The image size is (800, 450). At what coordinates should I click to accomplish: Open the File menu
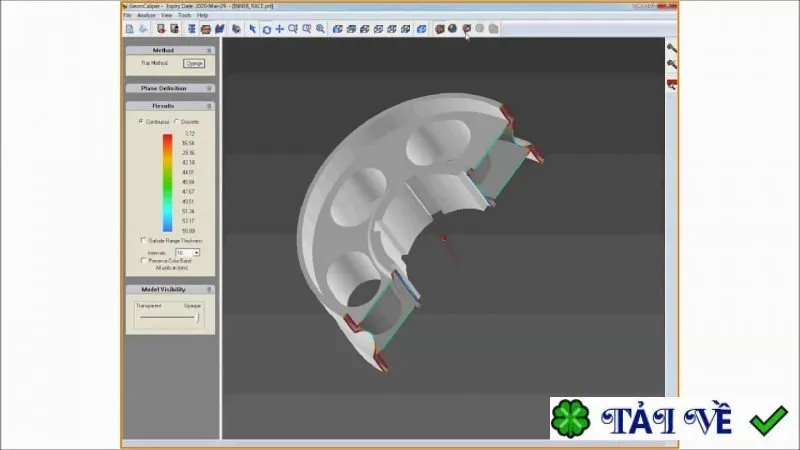click(128, 15)
